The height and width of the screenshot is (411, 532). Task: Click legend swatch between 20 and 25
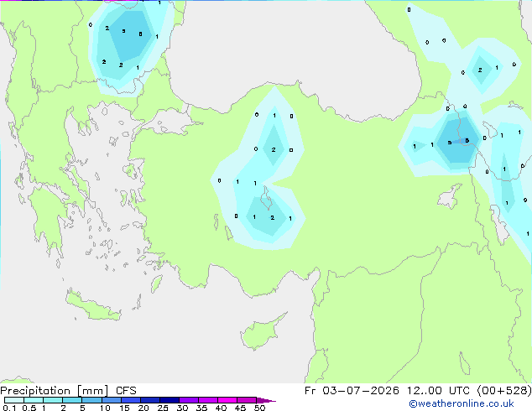click(x=149, y=400)
